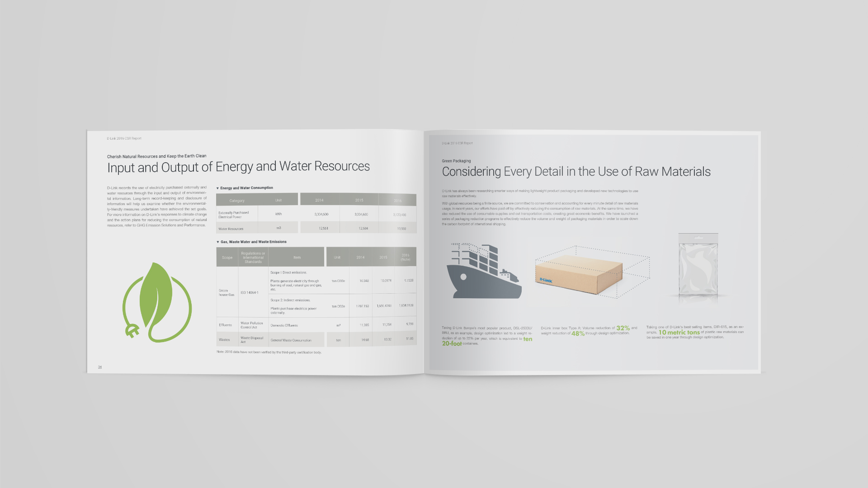868x488 pixels.
Task: Click the '1,707,153' Scope 2 value for 2014
Action: tap(362, 306)
